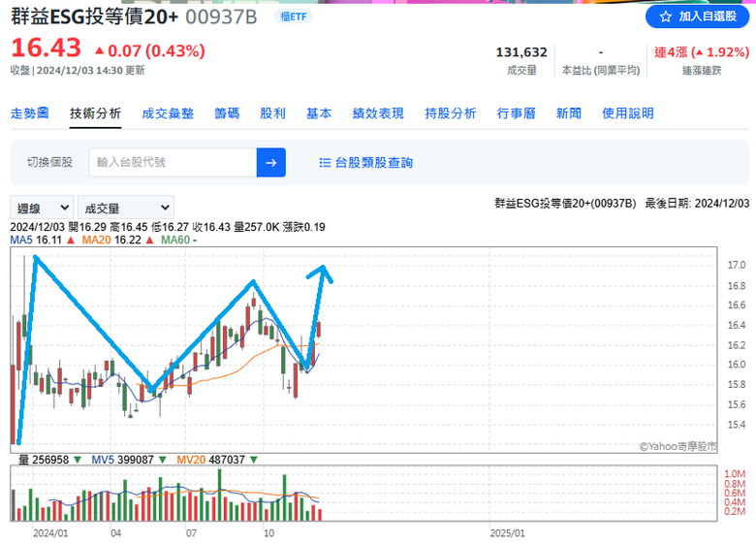This screenshot has width=756, height=544.
Task: Click the 2024/01 axis date label
Action: click(x=50, y=533)
